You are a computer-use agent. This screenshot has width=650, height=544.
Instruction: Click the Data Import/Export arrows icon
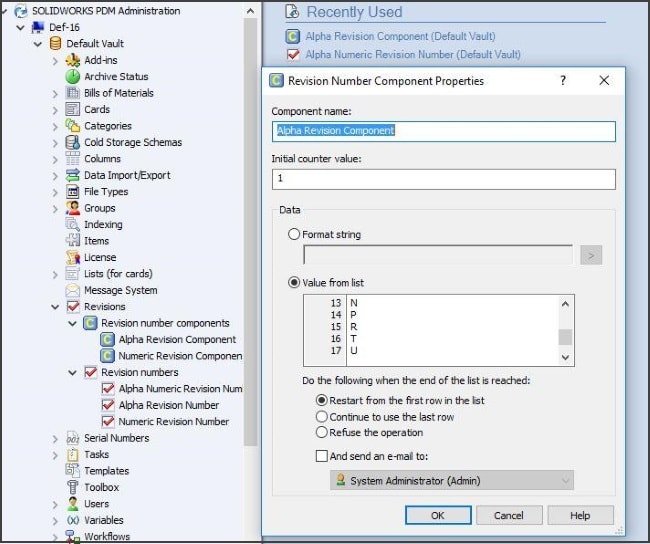[73, 175]
